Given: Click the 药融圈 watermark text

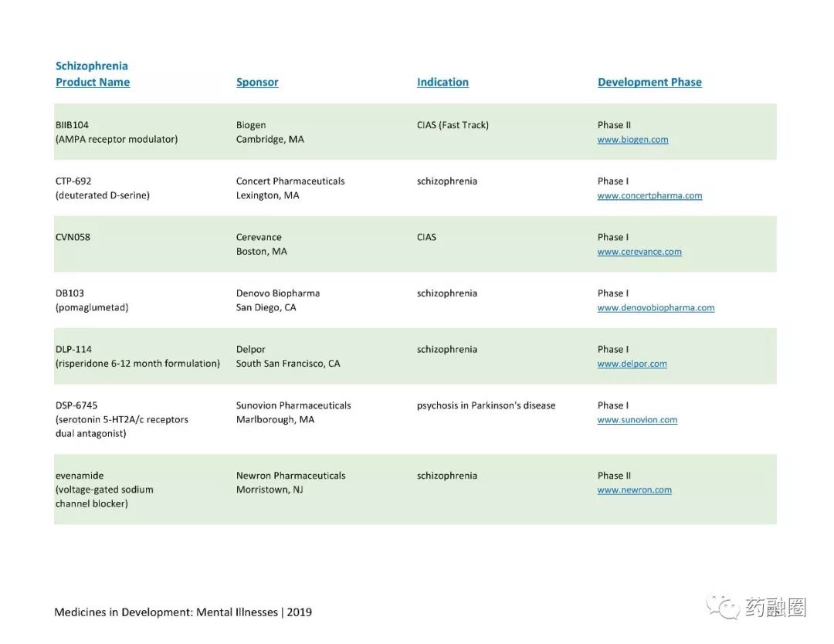Looking at the screenshot, I should coord(775,607).
